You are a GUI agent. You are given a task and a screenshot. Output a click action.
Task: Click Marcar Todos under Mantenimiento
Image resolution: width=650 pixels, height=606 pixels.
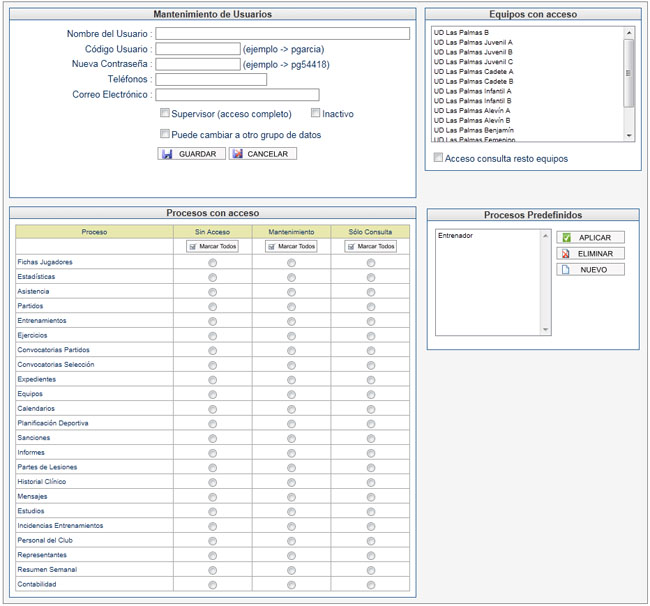click(x=291, y=246)
